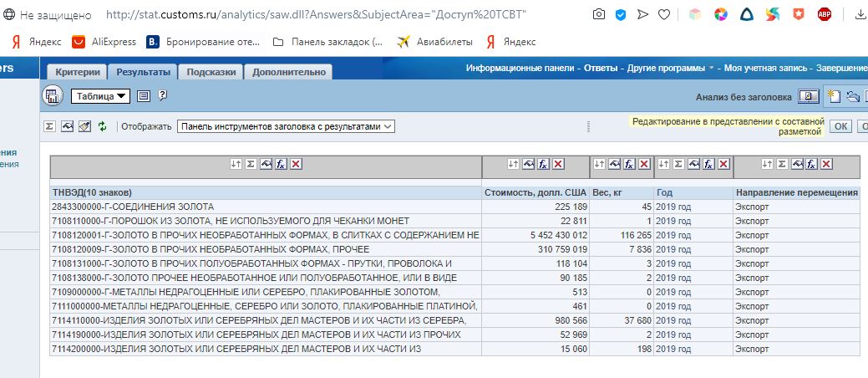Open the Подсказки tab
Viewport: 868px width, 378px height.
pos(211,72)
